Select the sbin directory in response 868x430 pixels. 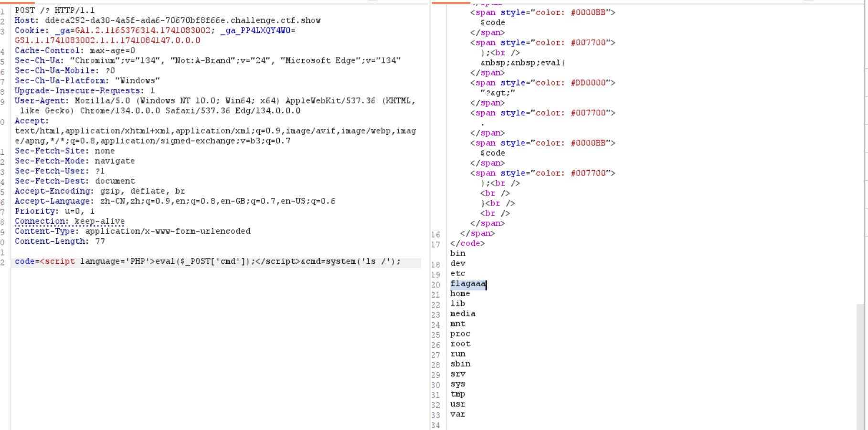(x=460, y=364)
